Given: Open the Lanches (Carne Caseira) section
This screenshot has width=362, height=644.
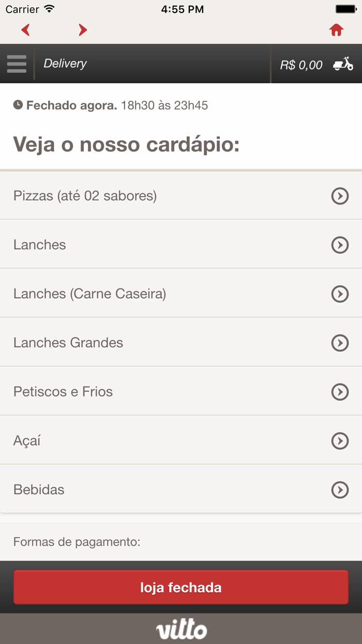Looking at the screenshot, I should [340, 294].
